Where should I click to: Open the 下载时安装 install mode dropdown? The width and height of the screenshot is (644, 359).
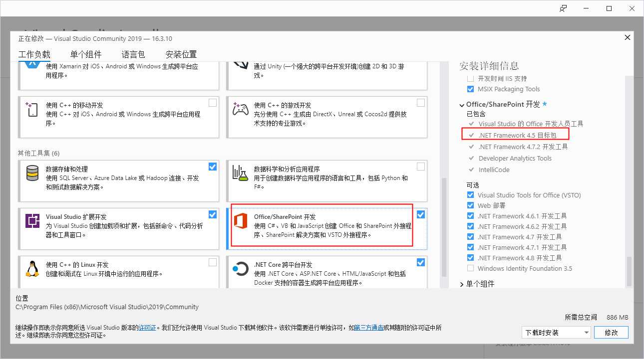pyautogui.click(x=556, y=332)
